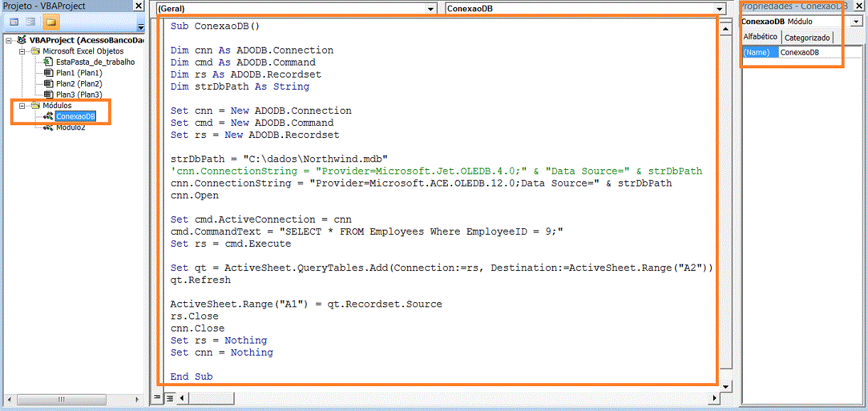Select EstaPasta_de_trabalho in project tree
This screenshot has height=411, width=868.
95,62
